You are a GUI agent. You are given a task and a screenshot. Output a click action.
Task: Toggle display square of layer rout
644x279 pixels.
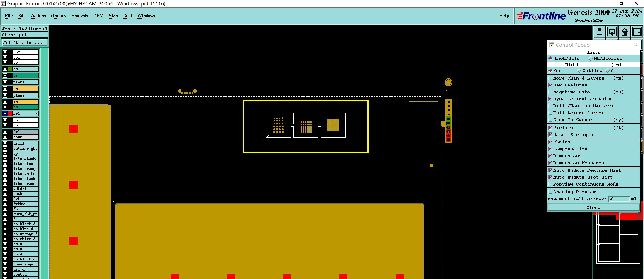point(5,137)
